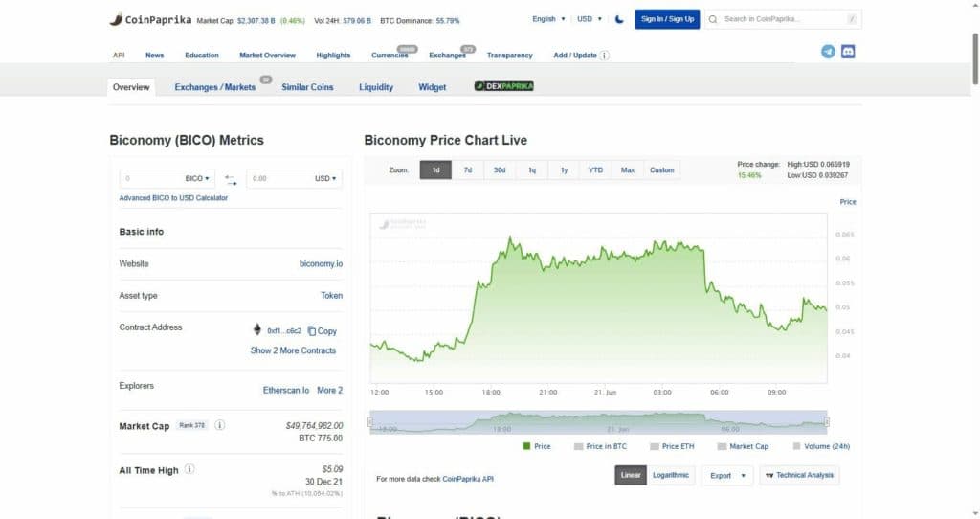Click the Search in CoinPaprika field
This screenshot has height=519, width=980.
[783, 19]
